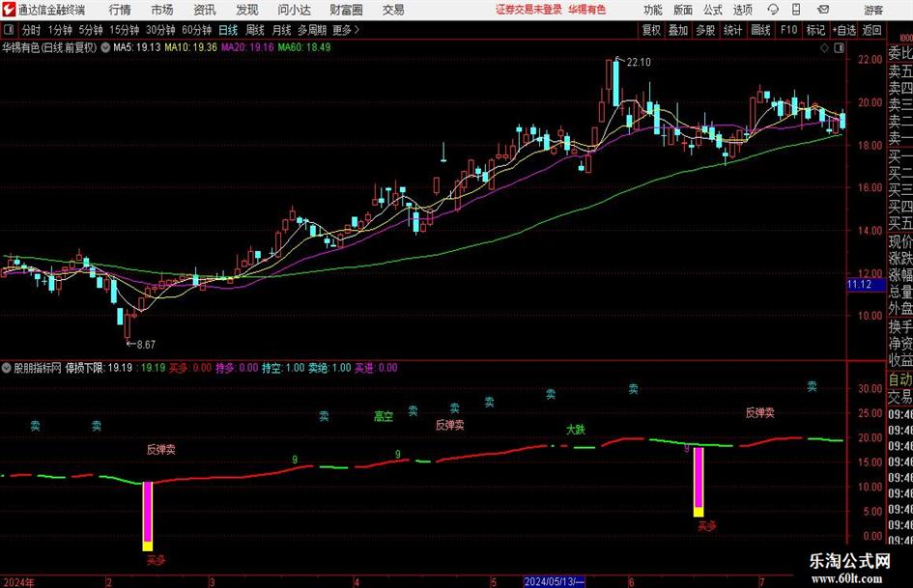Click the 画线 drawing toolbar button
The image size is (913, 588).
point(760,30)
